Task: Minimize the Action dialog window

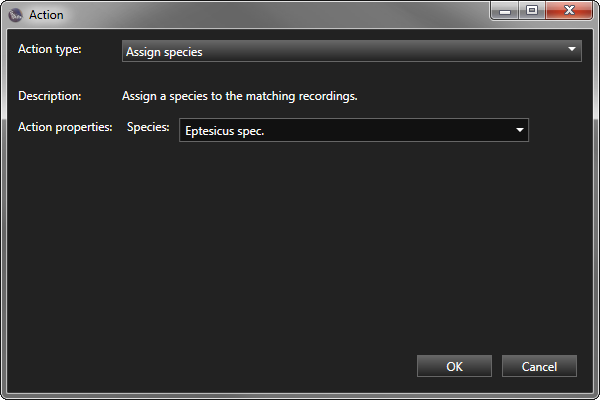Action: coord(504,10)
